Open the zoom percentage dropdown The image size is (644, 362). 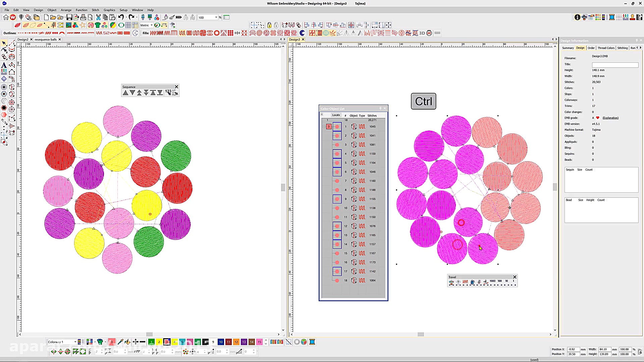pos(216,17)
